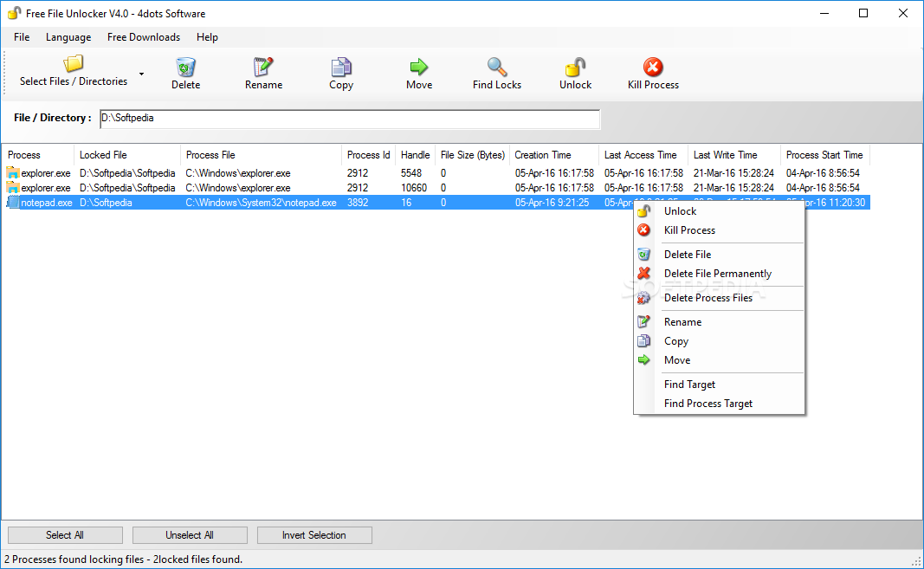924x569 pixels.
Task: Sort by the Last Write Time column header
Action: click(x=734, y=155)
